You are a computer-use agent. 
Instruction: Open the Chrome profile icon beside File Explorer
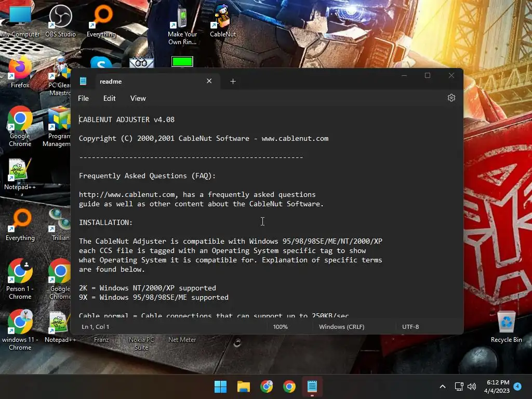click(267, 387)
